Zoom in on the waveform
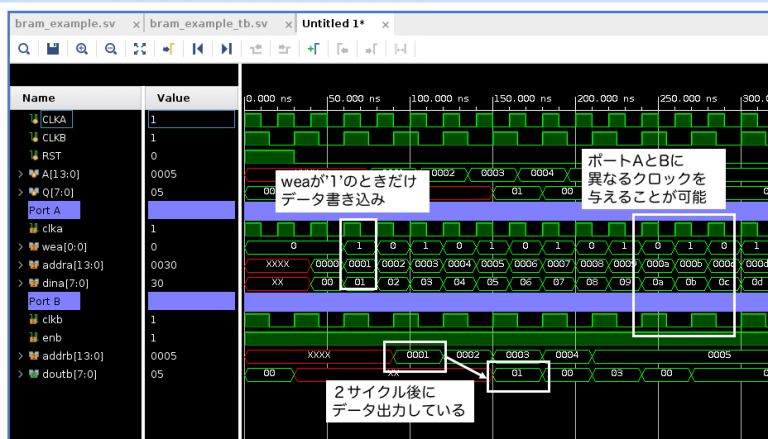Screen dimensions: 768x439 coord(82,48)
